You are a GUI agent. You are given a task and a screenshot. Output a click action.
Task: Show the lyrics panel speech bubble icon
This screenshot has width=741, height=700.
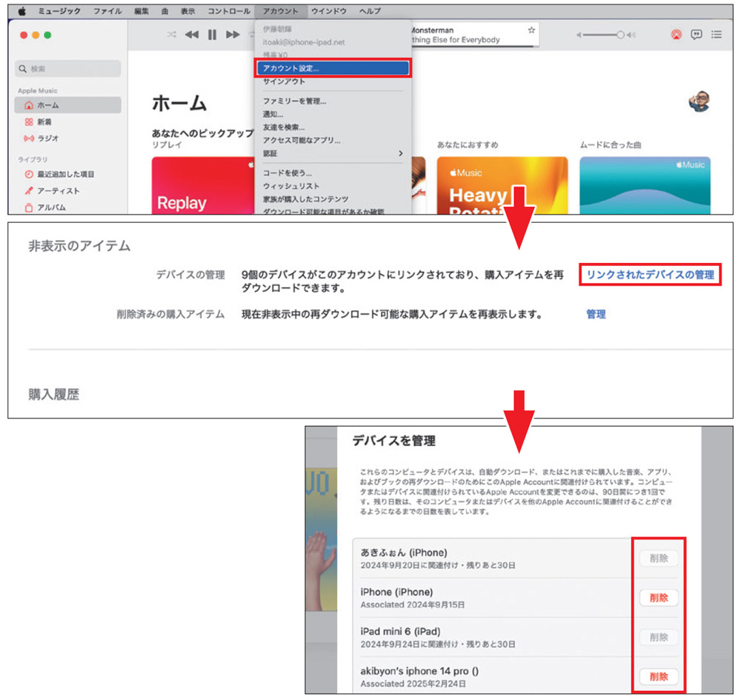(697, 34)
